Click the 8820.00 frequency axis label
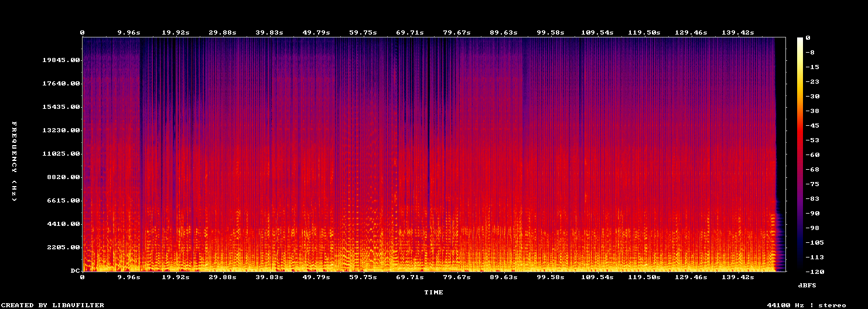The height and width of the screenshot is (309, 868). 63,177
